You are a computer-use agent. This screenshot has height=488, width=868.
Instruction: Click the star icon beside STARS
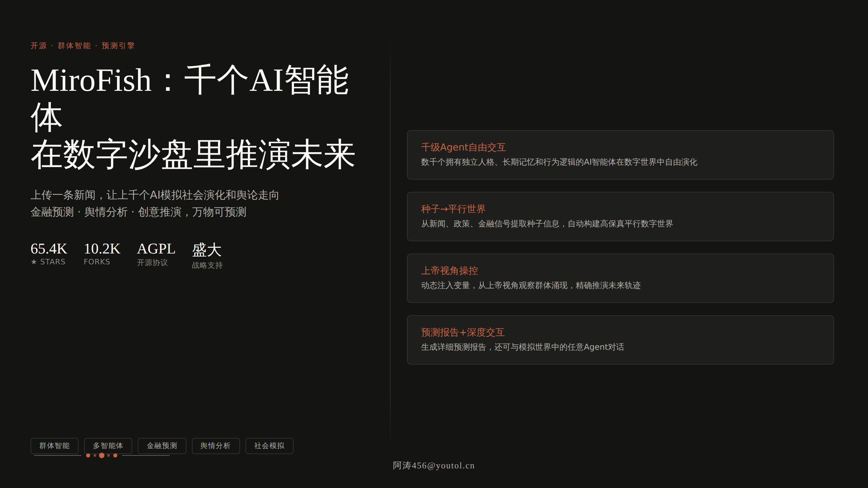34,262
